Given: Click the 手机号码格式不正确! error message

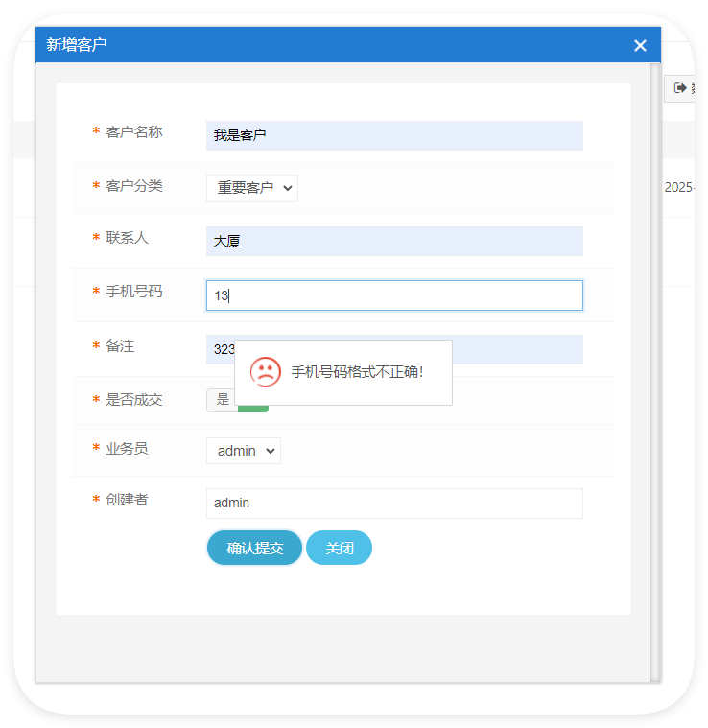Looking at the screenshot, I should coord(357,372).
